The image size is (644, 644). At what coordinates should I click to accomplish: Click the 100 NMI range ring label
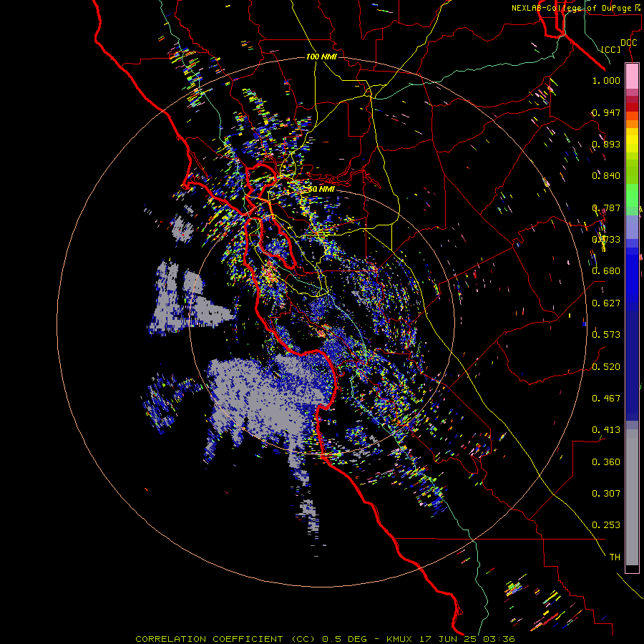coord(321,57)
